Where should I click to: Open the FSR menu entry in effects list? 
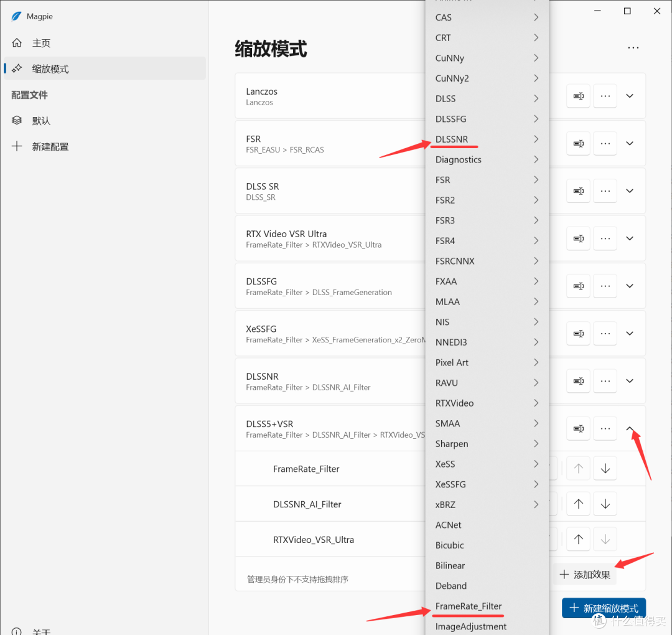coord(487,180)
